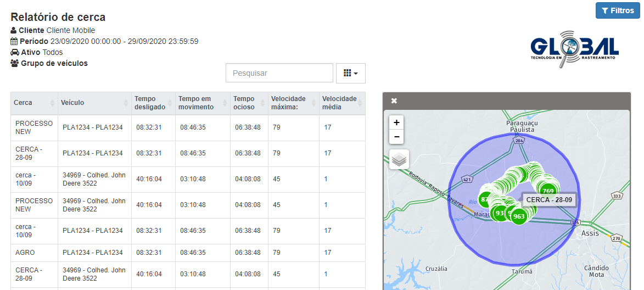
Task: Open the column visibility grid dropdown
Action: pyautogui.click(x=350, y=73)
